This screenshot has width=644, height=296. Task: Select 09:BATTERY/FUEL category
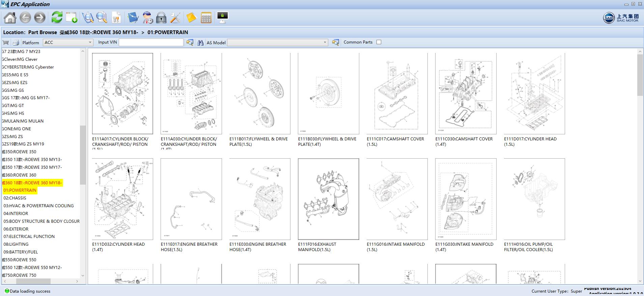coord(21,252)
